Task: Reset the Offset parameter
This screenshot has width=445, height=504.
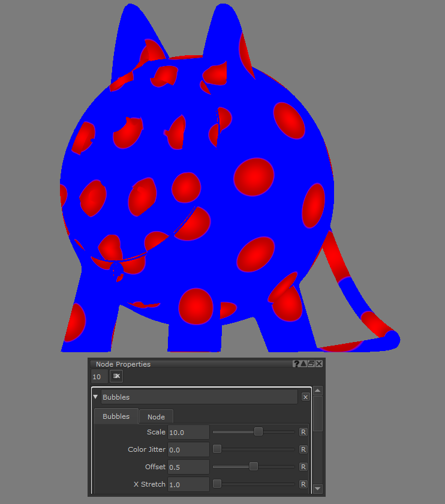Action: tap(303, 467)
